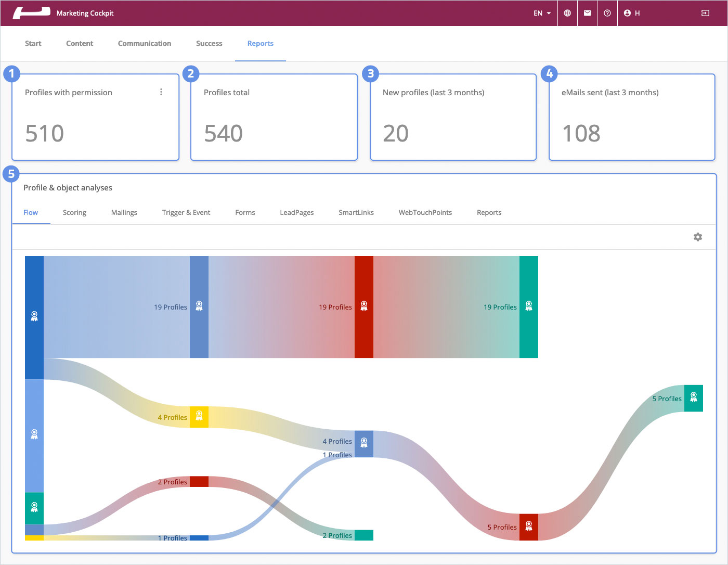This screenshot has width=728, height=565.
Task: Open the Success menu item
Action: click(209, 43)
